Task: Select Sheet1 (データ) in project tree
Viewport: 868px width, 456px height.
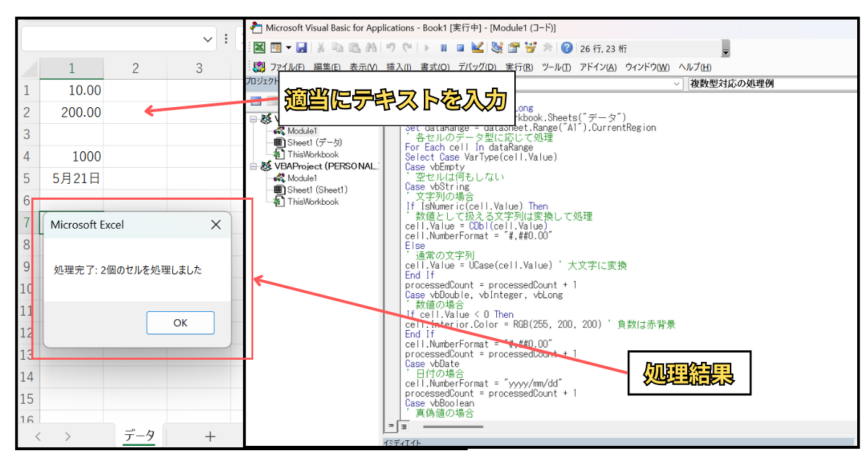Action: click(307, 143)
